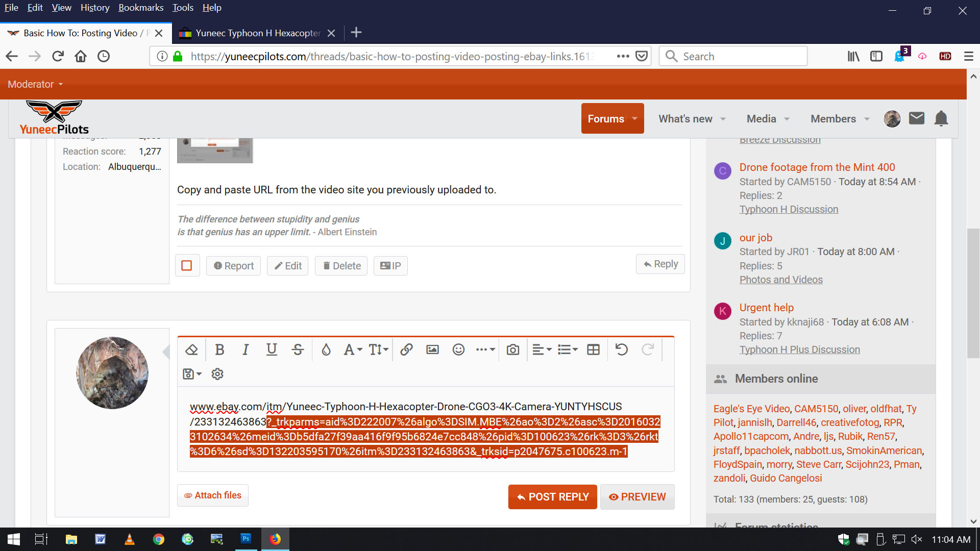Click the history clock toolbar icon
This screenshot has width=980, height=551.
tap(104, 56)
